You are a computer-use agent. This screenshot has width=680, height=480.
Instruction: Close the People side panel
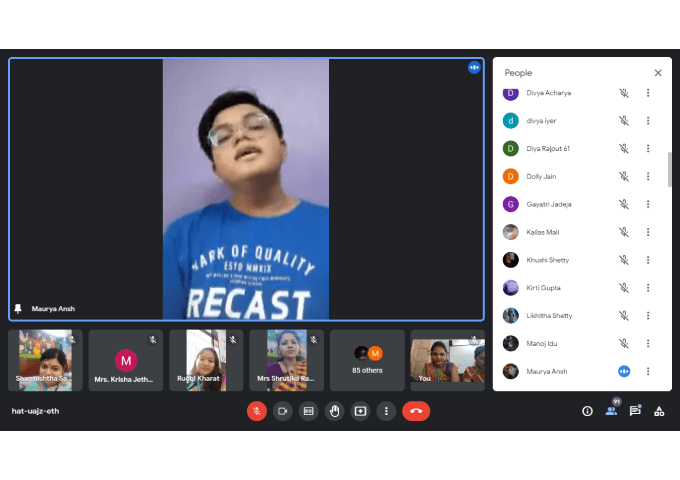(658, 73)
